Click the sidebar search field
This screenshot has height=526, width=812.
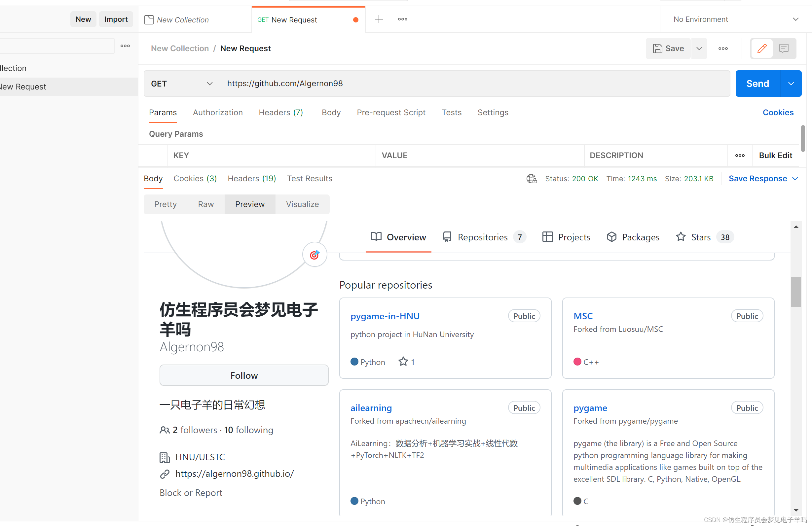point(57,46)
